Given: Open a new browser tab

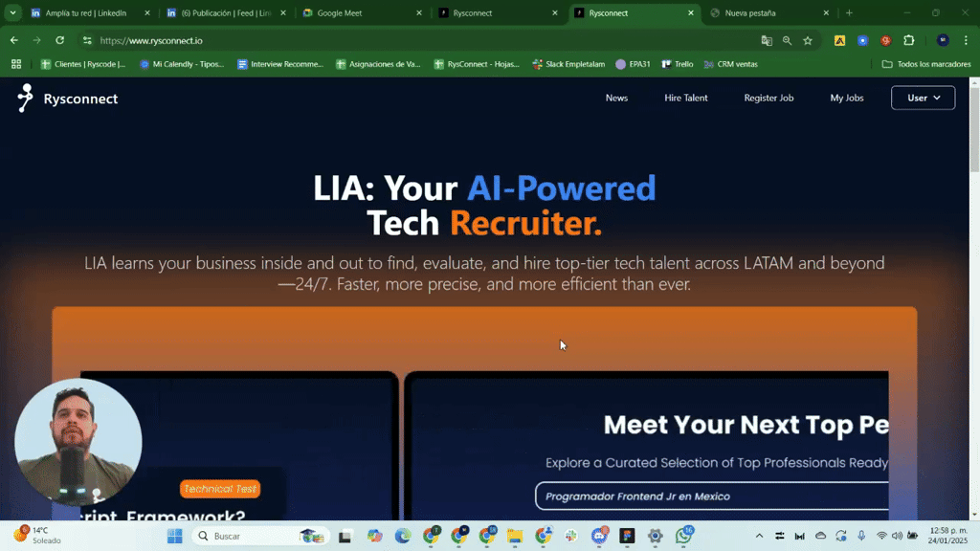Looking at the screenshot, I should (849, 12).
